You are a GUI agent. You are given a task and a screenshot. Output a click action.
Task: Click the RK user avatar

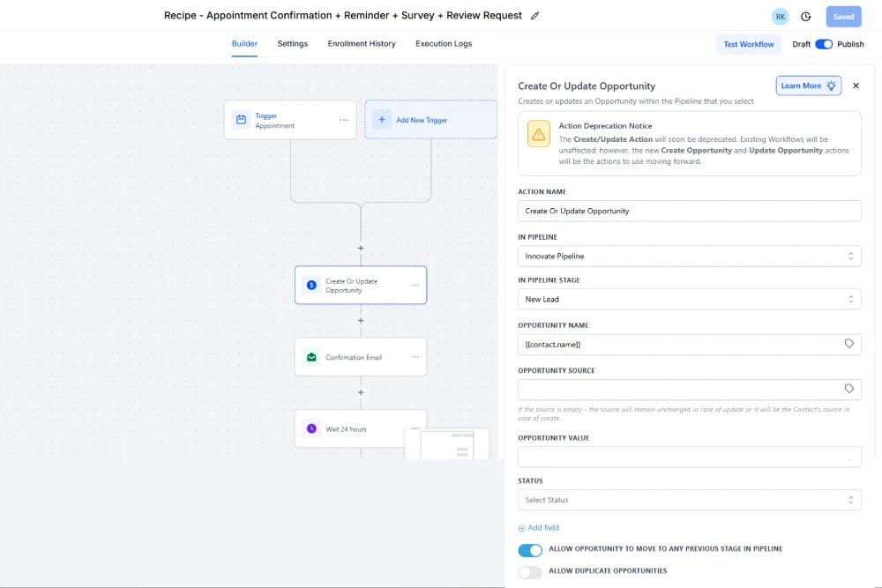[x=780, y=17]
